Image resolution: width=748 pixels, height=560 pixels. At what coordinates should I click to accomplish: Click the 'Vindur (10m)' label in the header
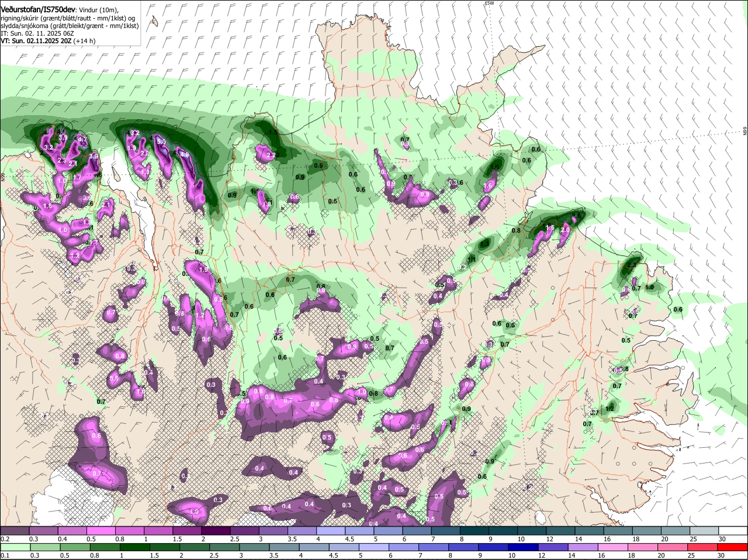[98, 10]
